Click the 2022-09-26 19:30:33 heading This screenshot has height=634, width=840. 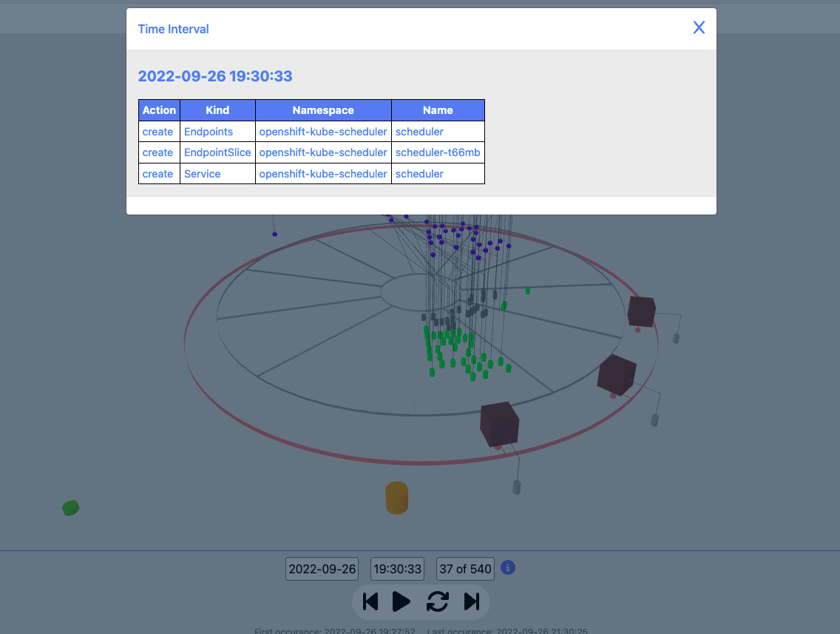pos(215,76)
